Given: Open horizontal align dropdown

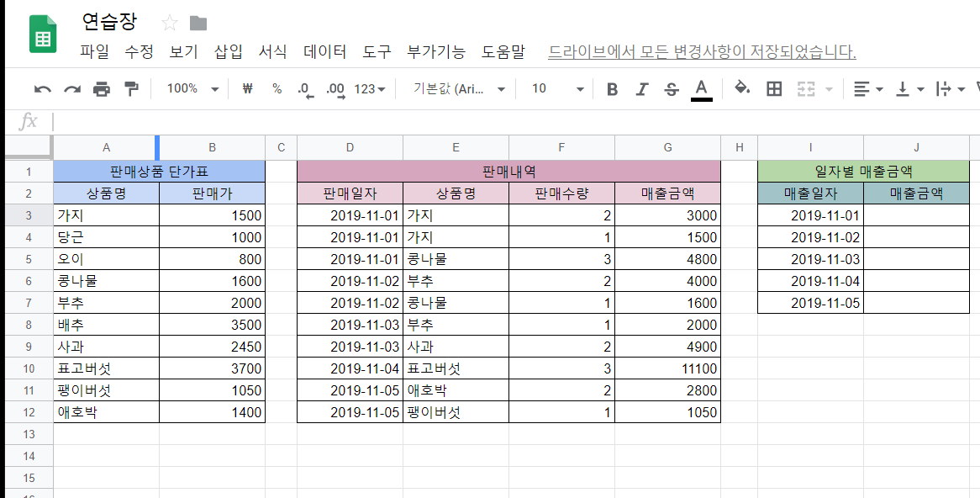Looking at the screenshot, I should click(867, 89).
